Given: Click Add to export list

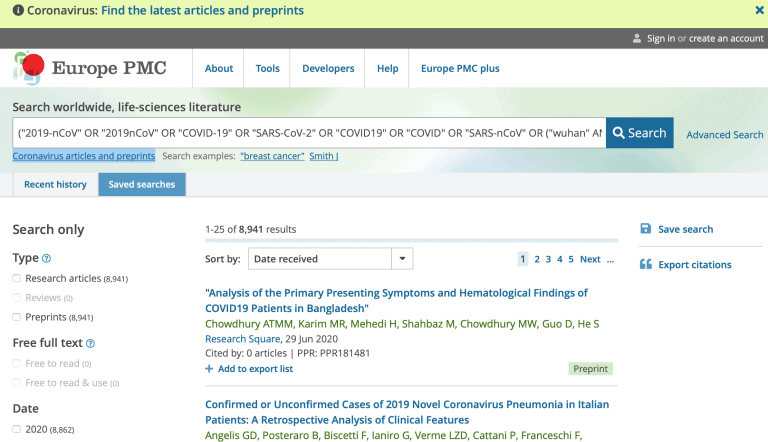Looking at the screenshot, I should (255, 368).
